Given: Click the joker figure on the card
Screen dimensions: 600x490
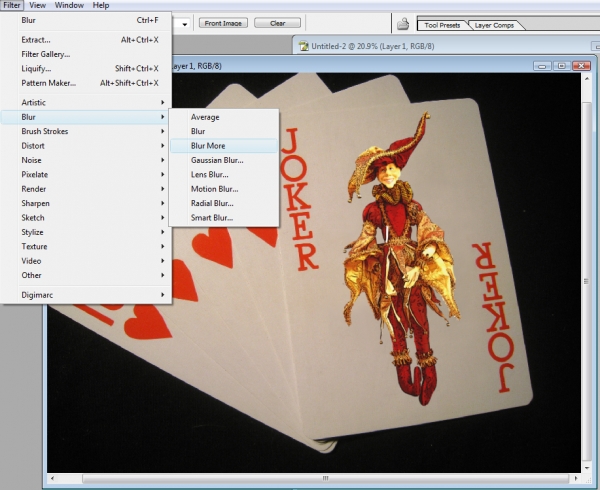Looking at the screenshot, I should coord(401,257).
